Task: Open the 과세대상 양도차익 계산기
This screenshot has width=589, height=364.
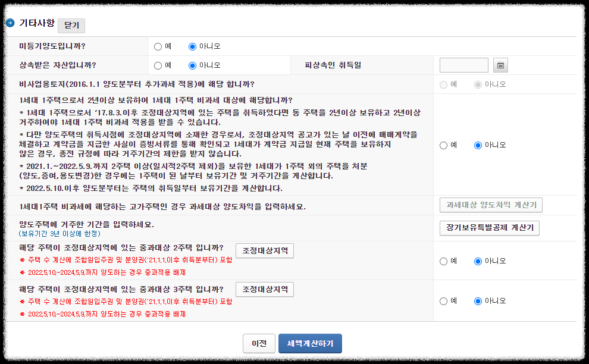Action: coord(491,205)
